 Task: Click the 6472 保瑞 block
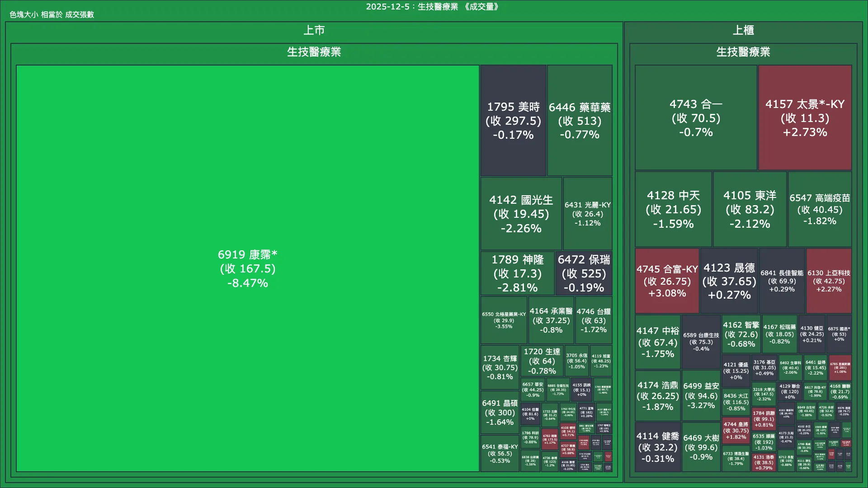[584, 273]
